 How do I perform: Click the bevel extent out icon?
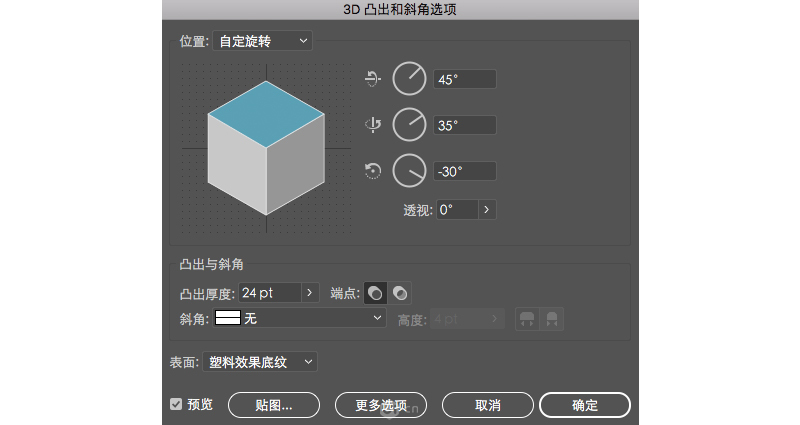coord(527,319)
